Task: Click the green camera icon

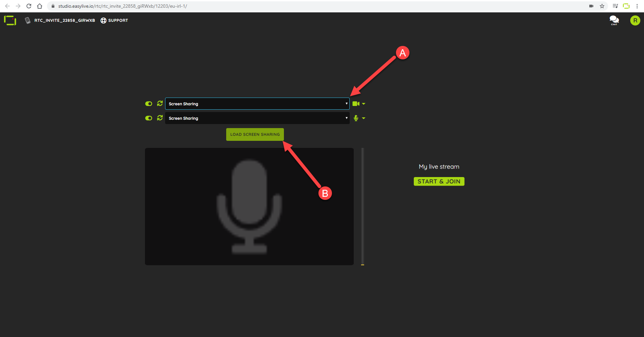Action: [x=356, y=104]
